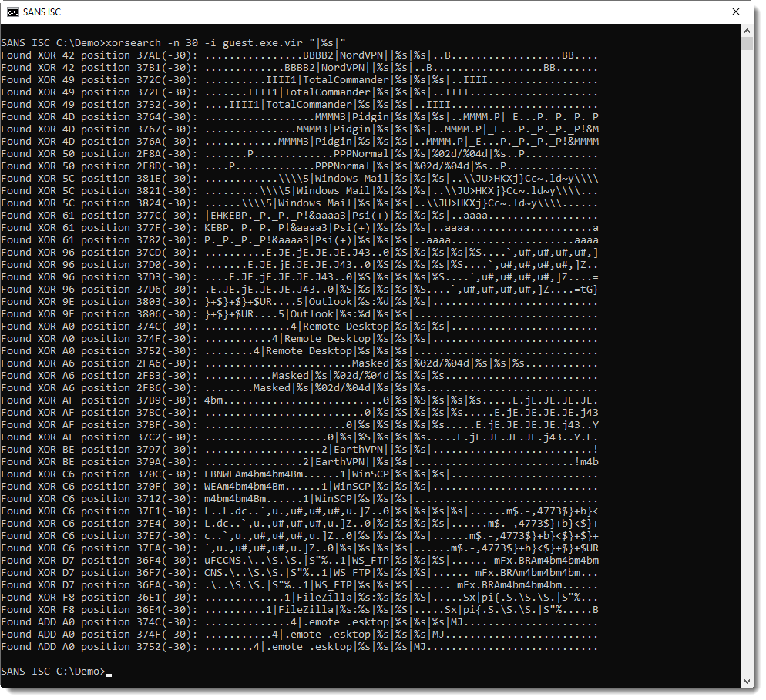Click position value '370F'
The height and width of the screenshot is (700, 766).
point(149,487)
